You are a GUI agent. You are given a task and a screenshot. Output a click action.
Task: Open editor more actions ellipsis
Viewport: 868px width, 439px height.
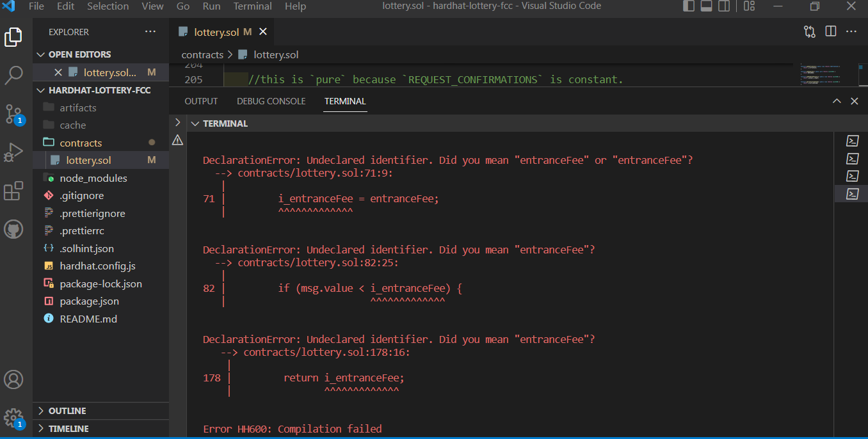coord(851,31)
